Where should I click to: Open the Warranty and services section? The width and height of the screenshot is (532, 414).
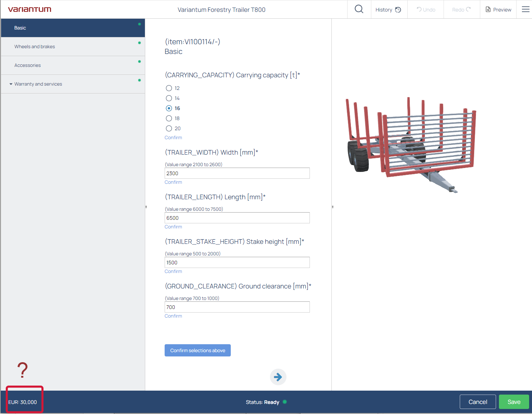(x=73, y=84)
